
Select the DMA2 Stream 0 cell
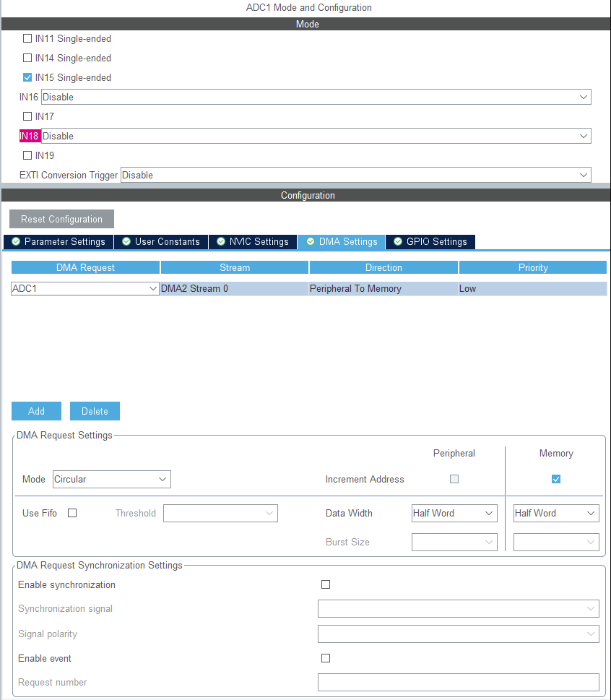tap(234, 288)
